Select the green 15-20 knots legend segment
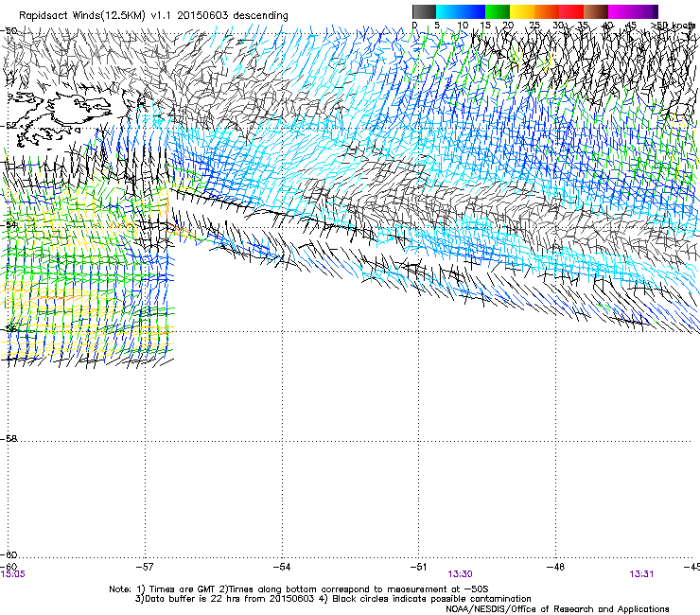Screen dimensions: 700x615 pyautogui.click(x=498, y=11)
